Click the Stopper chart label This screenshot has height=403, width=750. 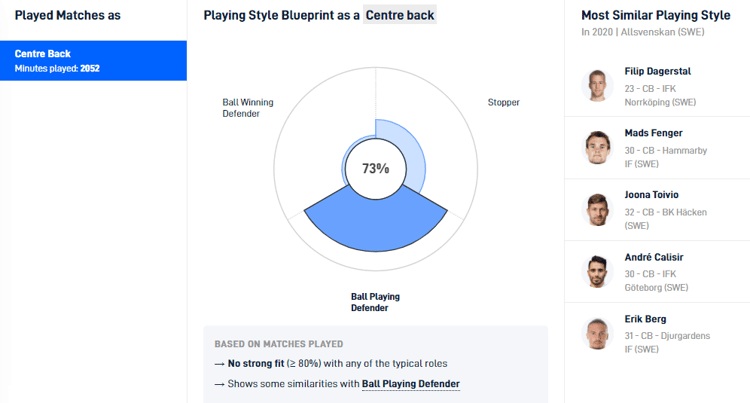(x=503, y=102)
